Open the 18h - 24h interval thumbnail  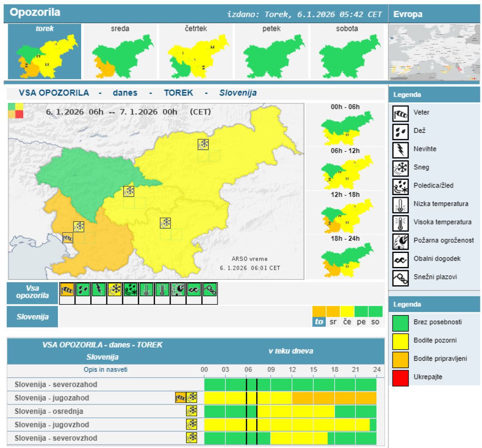[x=345, y=257]
